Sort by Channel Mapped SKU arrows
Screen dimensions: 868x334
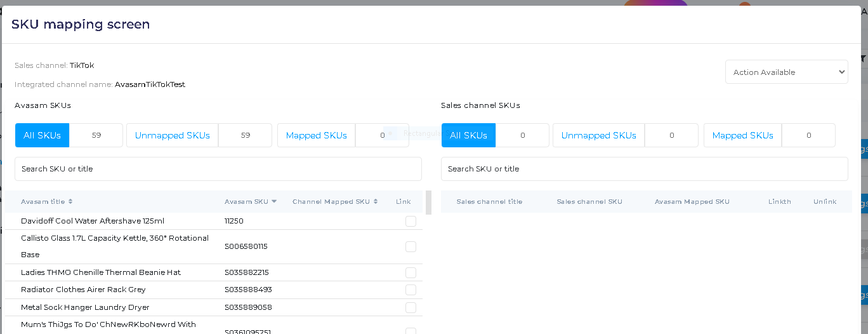pyautogui.click(x=376, y=202)
